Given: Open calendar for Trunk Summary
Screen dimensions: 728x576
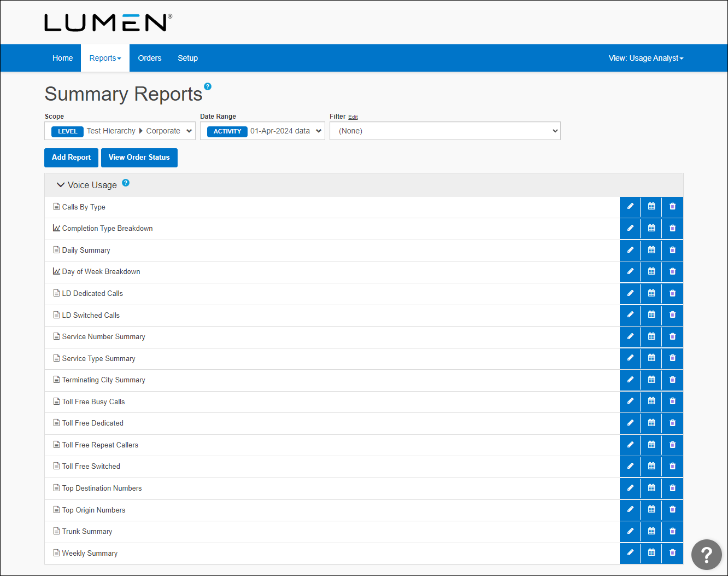Looking at the screenshot, I should [651, 531].
